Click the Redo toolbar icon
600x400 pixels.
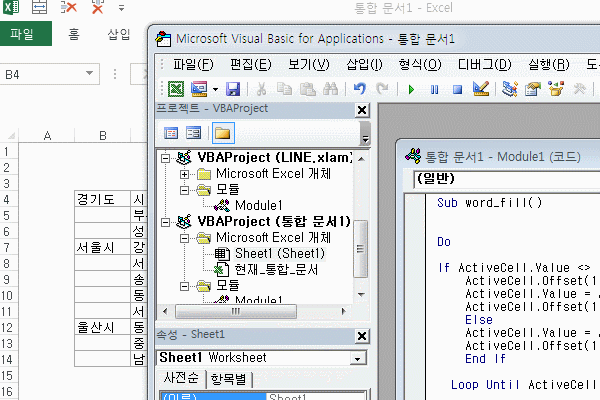coord(382,89)
